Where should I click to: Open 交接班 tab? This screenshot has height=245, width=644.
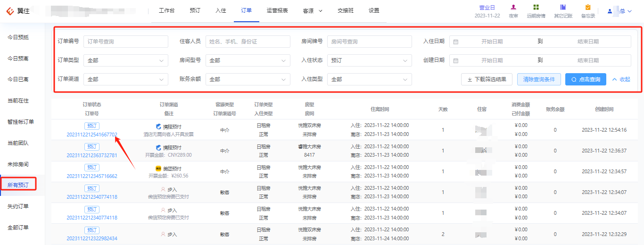pyautogui.click(x=346, y=10)
